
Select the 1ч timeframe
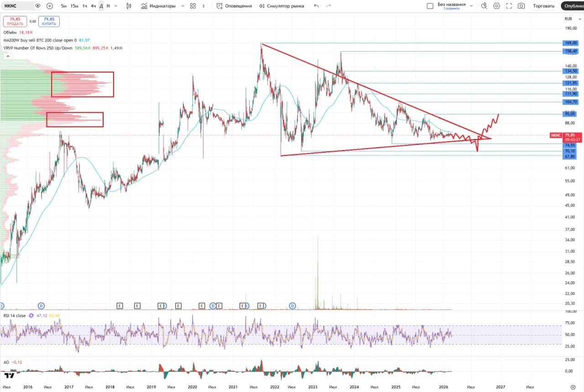coord(85,6)
